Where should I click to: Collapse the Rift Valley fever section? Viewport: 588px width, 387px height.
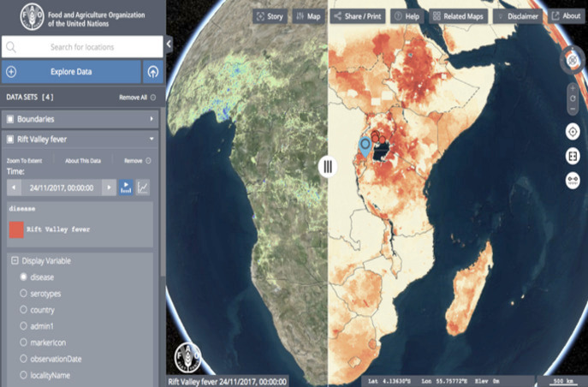(x=152, y=138)
